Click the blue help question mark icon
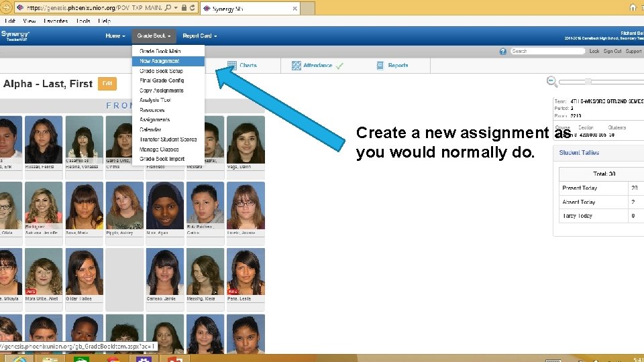The image size is (644, 362). point(502,52)
